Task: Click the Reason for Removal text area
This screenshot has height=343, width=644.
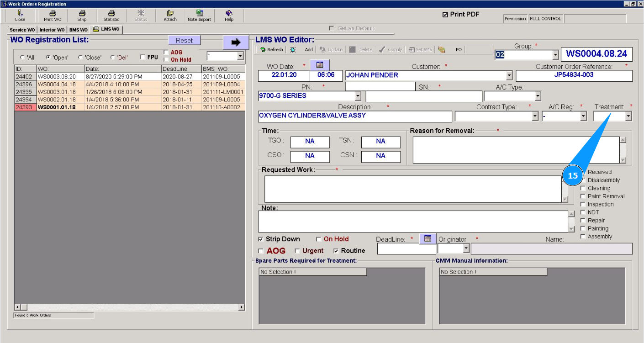Action: tap(516, 150)
